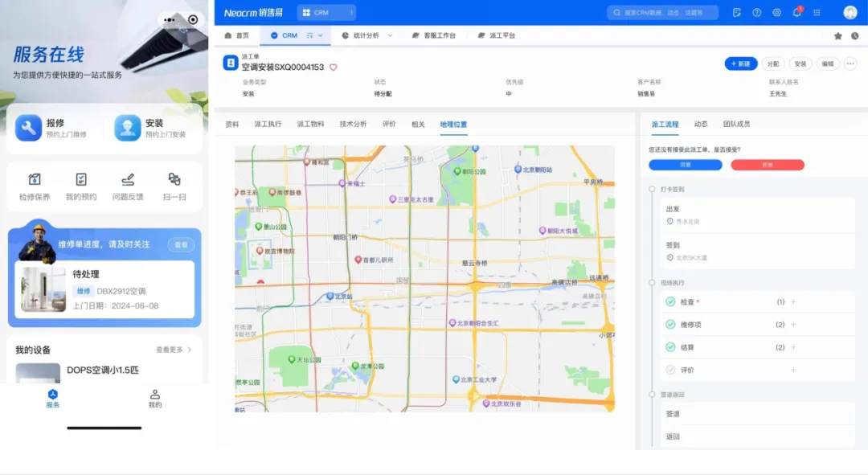868x475 pixels.
Task: Open the help question-mark icon
Action: (x=756, y=13)
